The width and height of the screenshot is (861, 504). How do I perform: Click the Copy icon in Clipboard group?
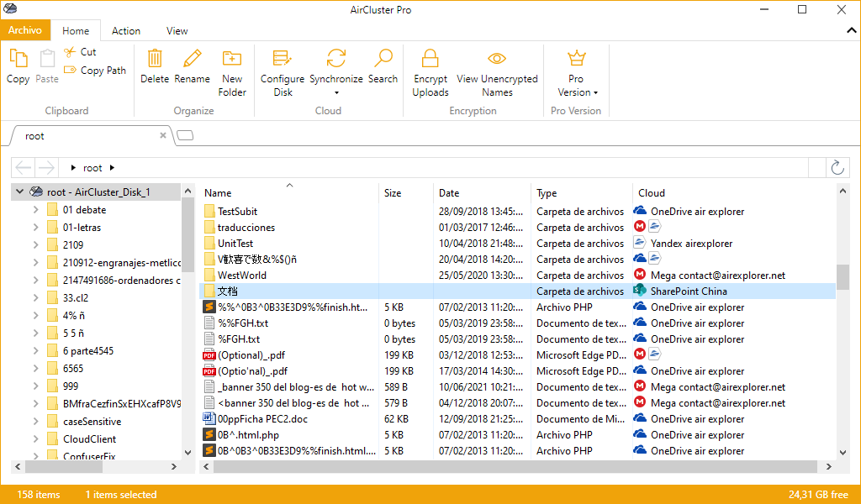18,60
